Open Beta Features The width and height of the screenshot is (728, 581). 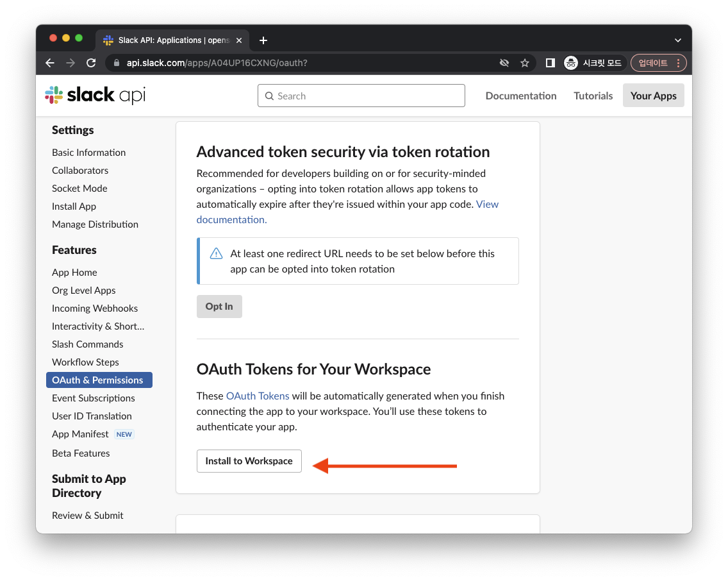click(81, 453)
